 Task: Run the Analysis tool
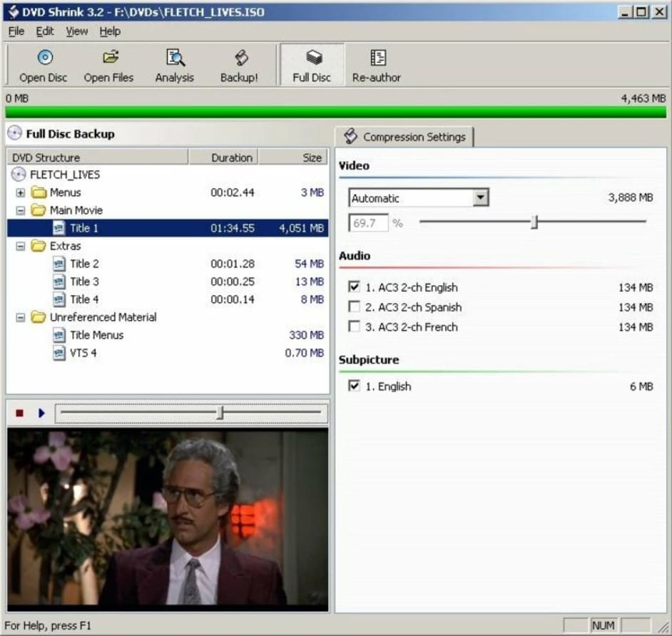(175, 66)
